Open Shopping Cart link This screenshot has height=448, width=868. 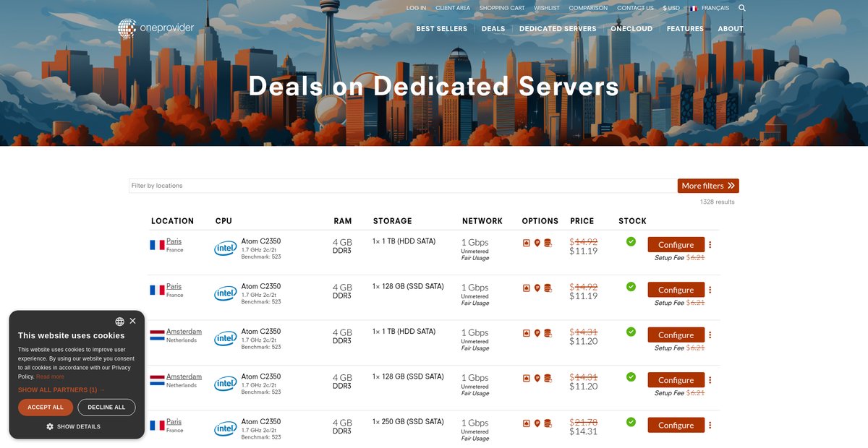tap(502, 8)
